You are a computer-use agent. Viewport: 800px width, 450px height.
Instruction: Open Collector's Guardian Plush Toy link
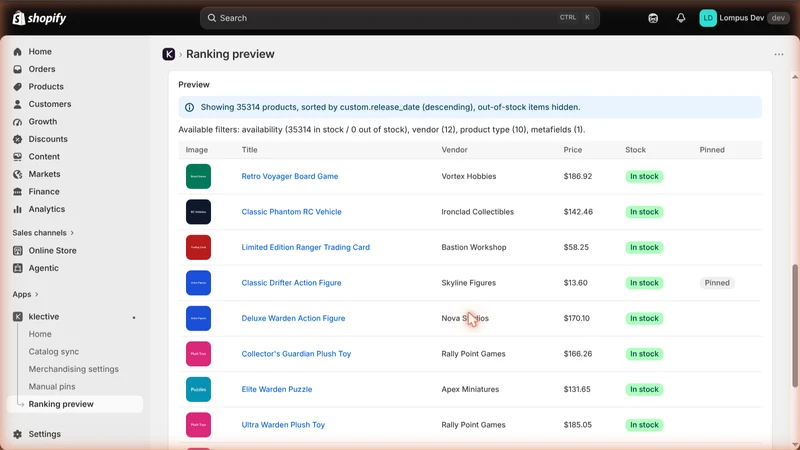coord(296,354)
